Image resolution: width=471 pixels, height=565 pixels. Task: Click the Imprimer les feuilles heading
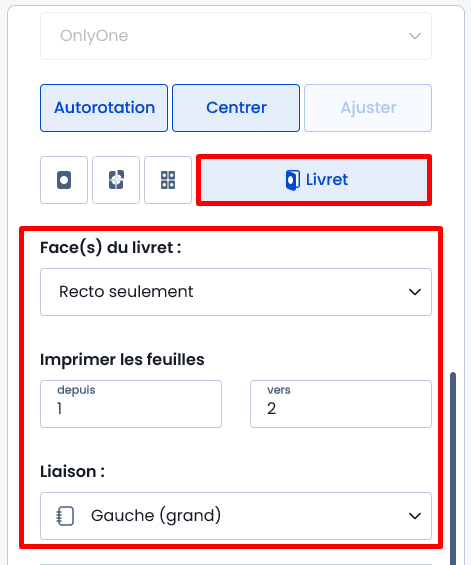pos(122,359)
